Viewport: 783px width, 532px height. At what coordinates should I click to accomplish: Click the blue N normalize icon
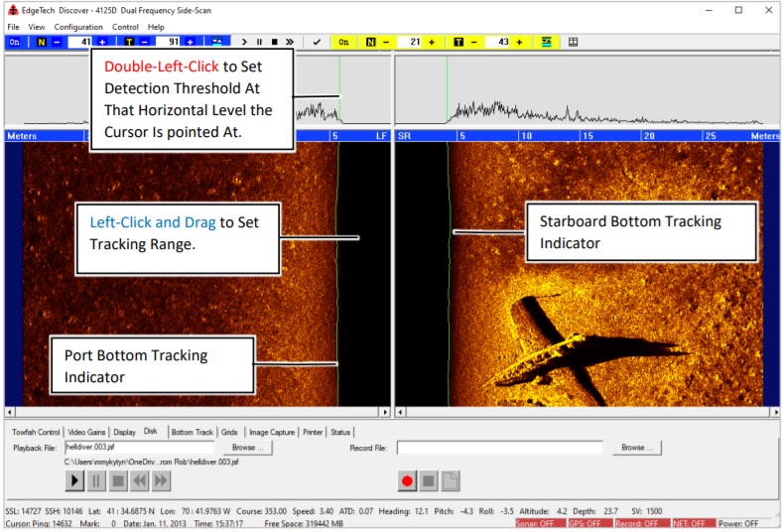click(41, 42)
